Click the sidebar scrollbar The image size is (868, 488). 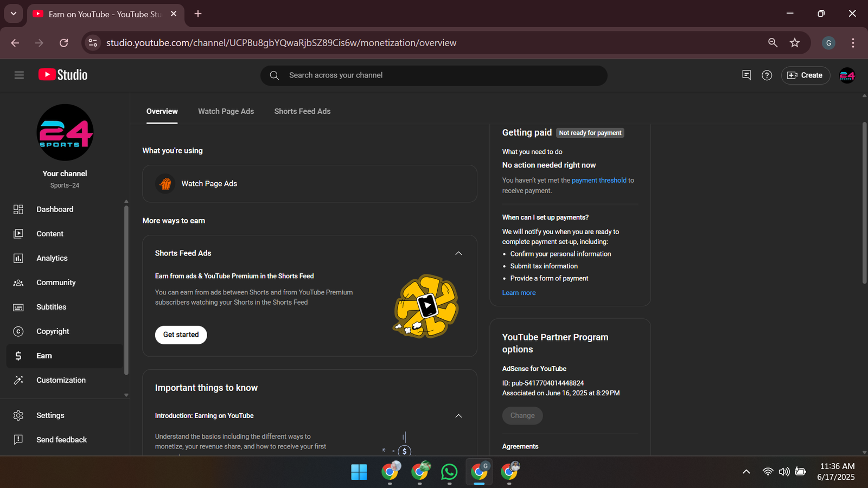point(126,290)
